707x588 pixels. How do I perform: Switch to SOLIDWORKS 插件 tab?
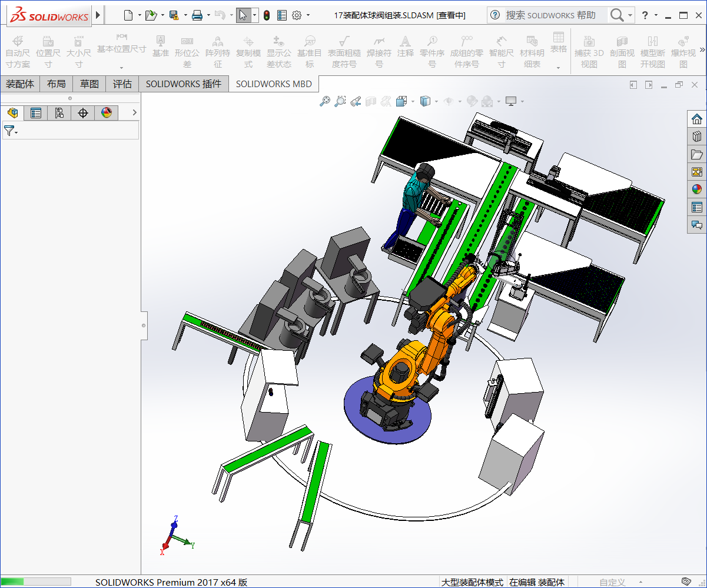tap(184, 84)
